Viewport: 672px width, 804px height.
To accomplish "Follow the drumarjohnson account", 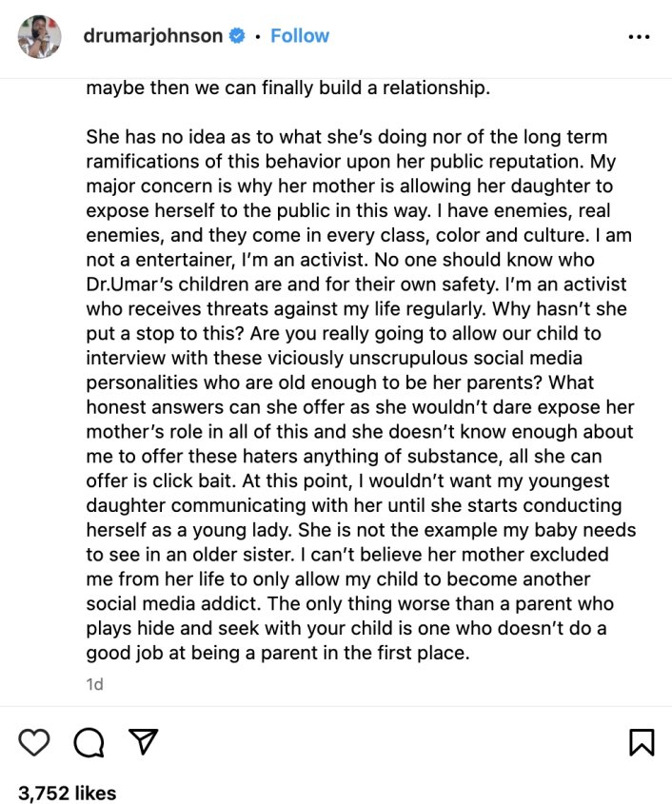I will point(300,36).
